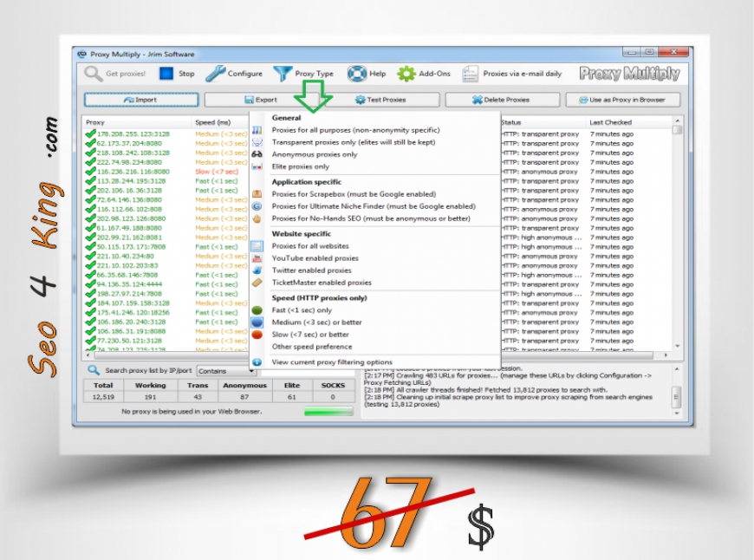This screenshot has height=560, width=754.
Task: Click the Total count cell 12,519
Action: click(103, 397)
